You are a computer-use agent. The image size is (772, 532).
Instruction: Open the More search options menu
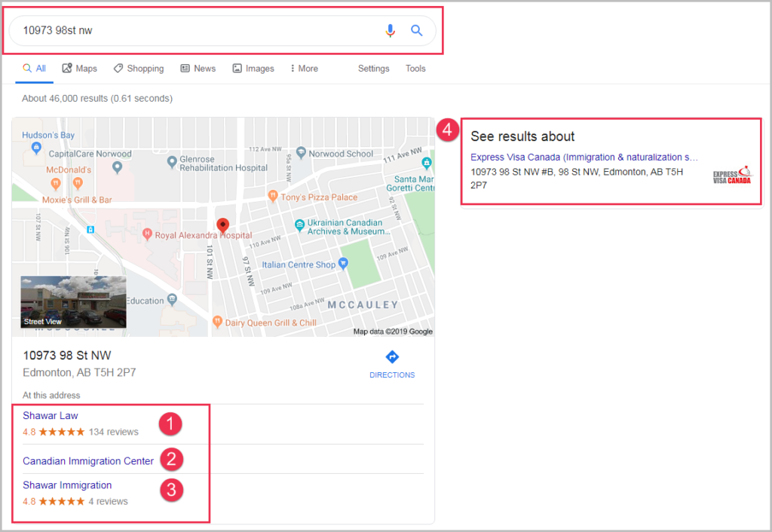tap(304, 69)
